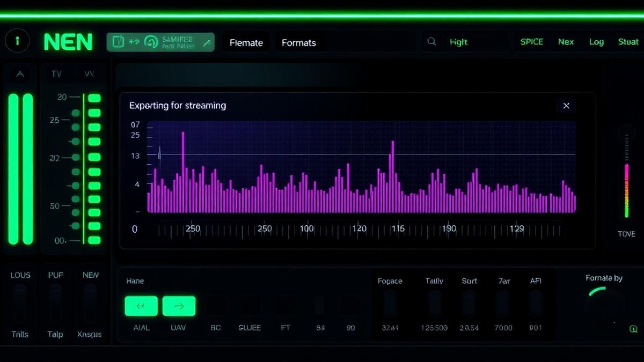Select SPICE in the top bar
Image resolution: width=644 pixels, height=362 pixels.
click(532, 41)
